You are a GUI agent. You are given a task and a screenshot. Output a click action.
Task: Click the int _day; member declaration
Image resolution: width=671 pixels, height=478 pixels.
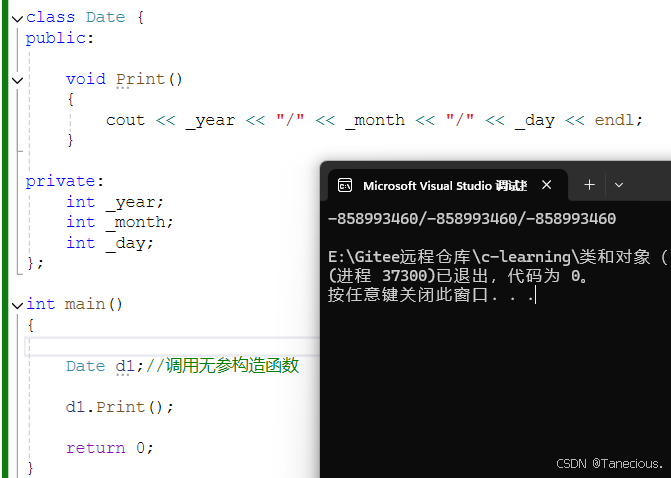(x=110, y=243)
